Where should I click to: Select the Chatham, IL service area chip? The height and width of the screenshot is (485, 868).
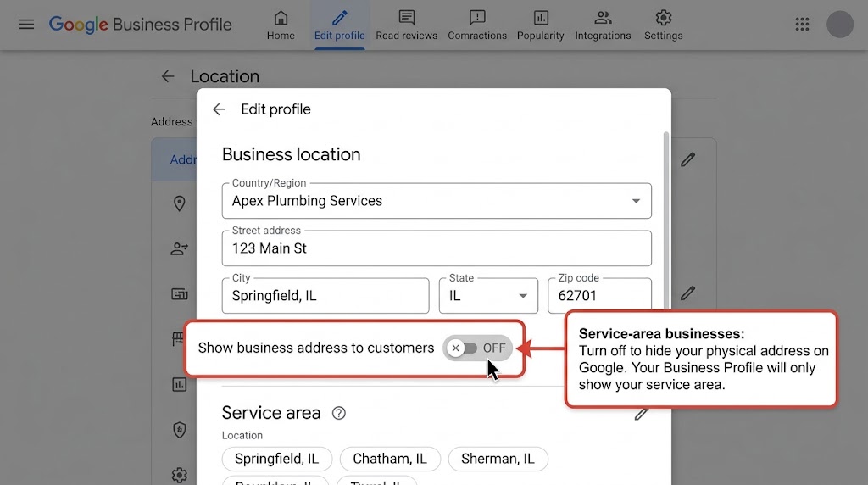(390, 459)
